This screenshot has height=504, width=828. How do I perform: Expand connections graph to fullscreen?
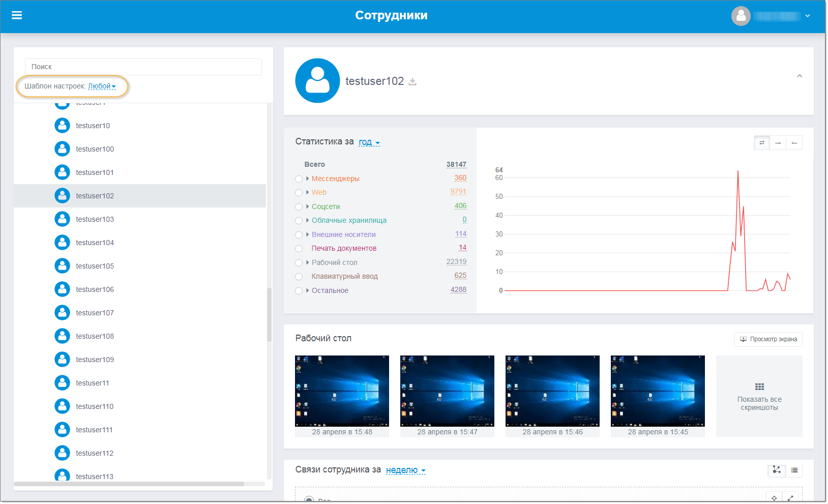790,498
